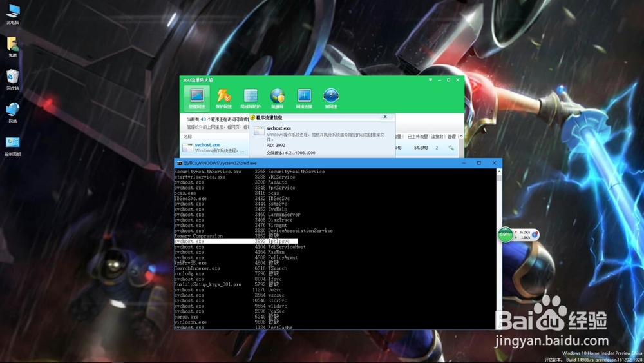644x363 pixels.
Task: Click the cmd window scrollbar up arrow
Action: [x=499, y=172]
